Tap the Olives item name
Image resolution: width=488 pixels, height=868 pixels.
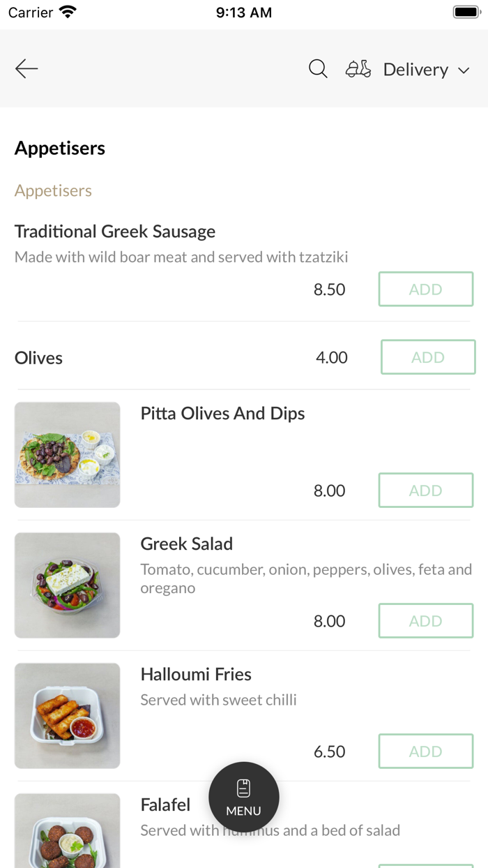(39, 358)
